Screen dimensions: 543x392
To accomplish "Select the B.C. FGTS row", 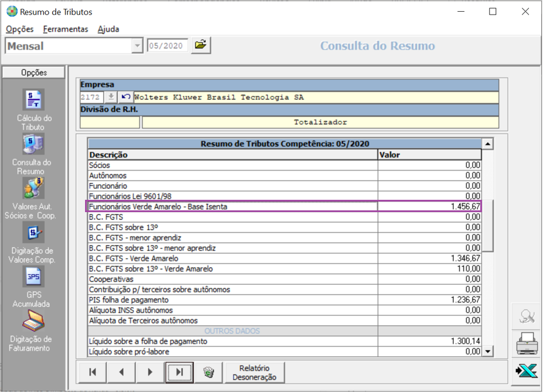I will click(x=284, y=217).
